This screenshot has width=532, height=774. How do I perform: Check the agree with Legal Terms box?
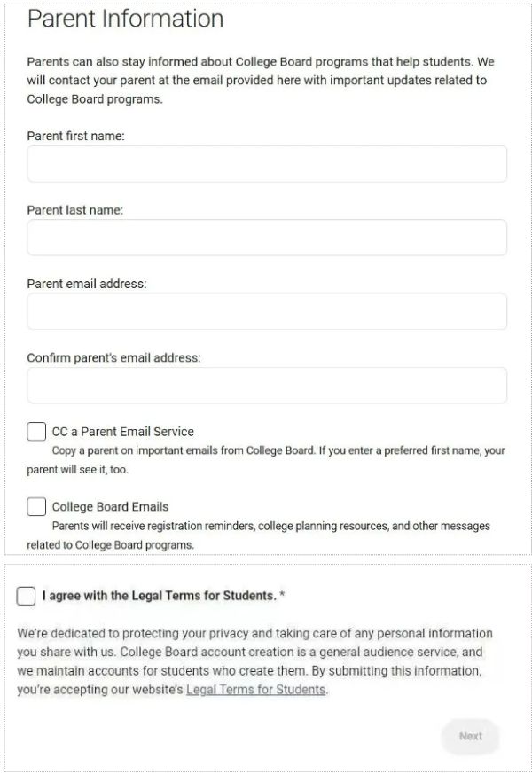[27, 596]
